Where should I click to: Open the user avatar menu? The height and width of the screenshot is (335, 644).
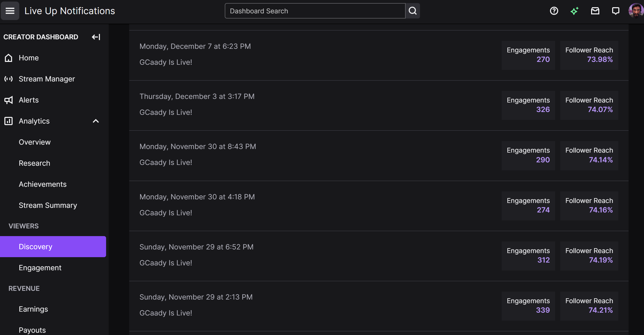click(x=636, y=11)
